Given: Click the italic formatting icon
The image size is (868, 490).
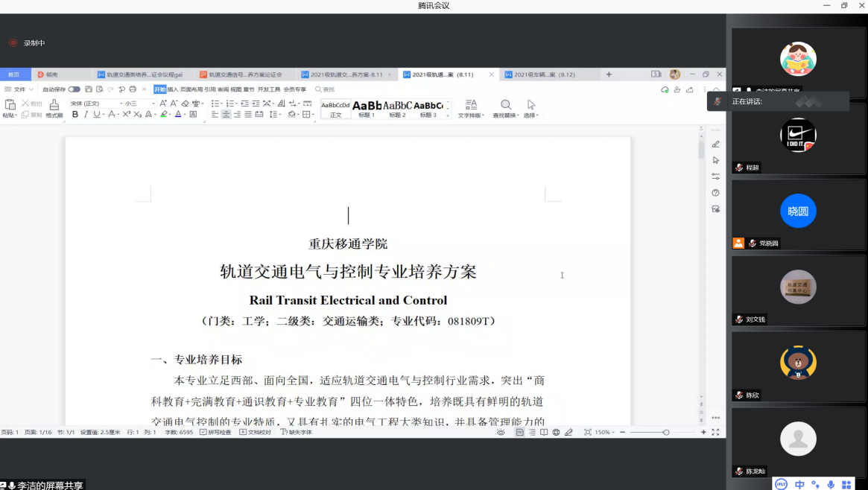Looking at the screenshot, I should [86, 115].
